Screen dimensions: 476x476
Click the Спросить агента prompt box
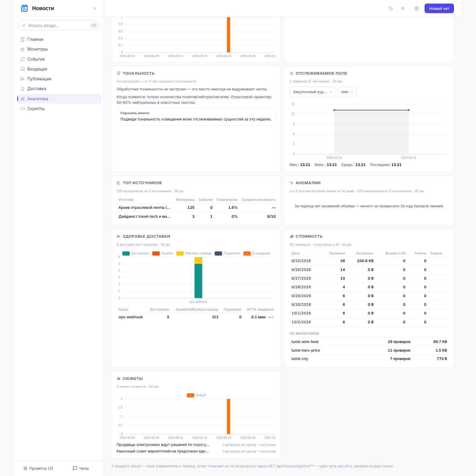(x=196, y=116)
